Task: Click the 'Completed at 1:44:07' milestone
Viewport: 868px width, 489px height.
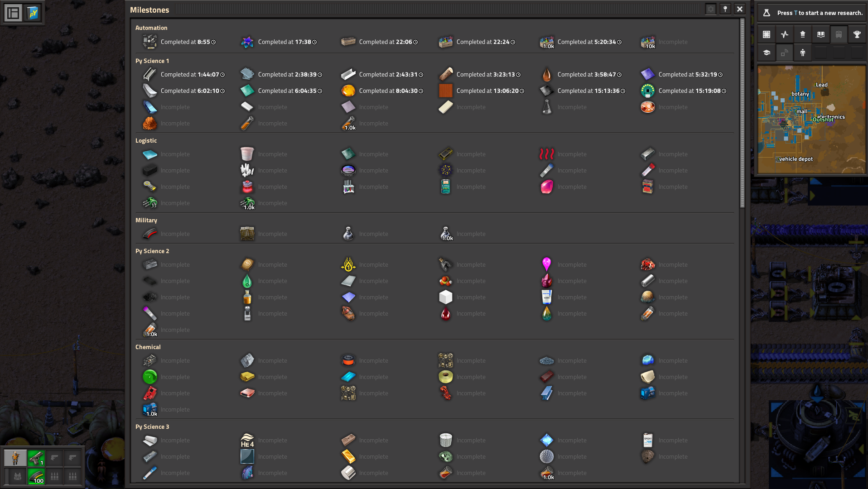Action: [x=183, y=74]
